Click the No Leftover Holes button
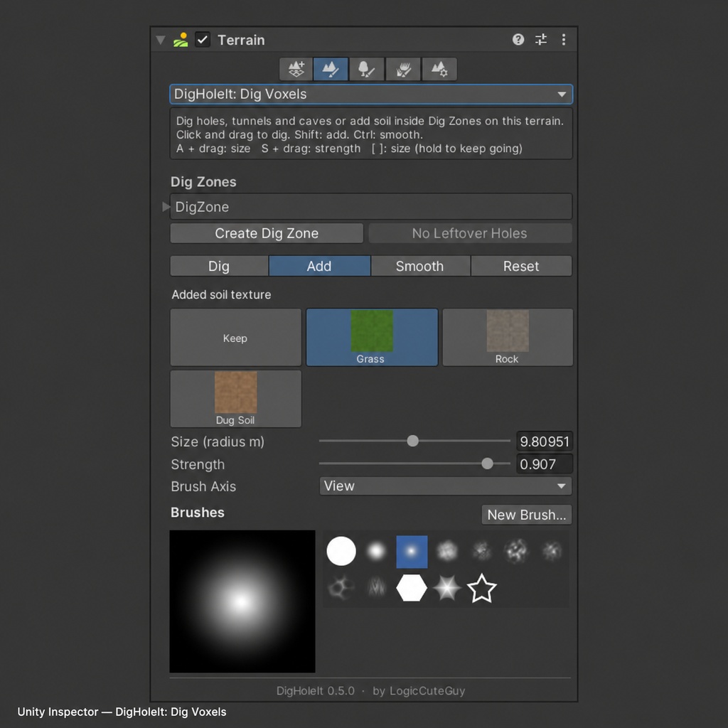Viewport: 728px width, 728px height. (x=470, y=233)
